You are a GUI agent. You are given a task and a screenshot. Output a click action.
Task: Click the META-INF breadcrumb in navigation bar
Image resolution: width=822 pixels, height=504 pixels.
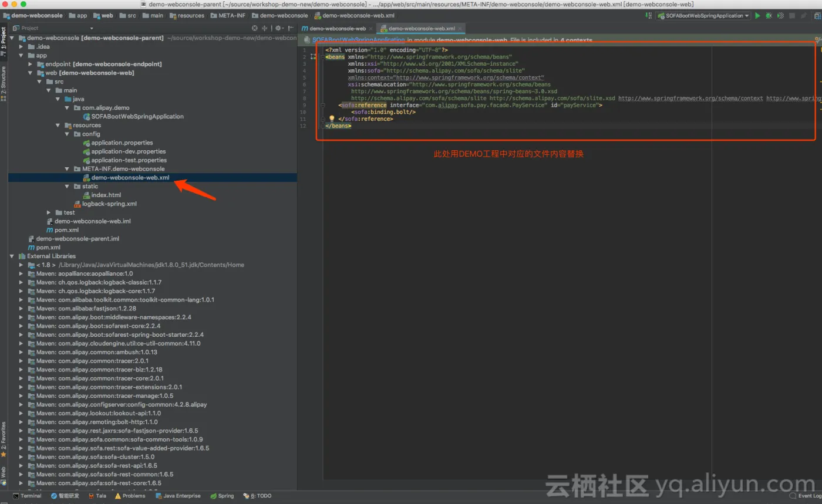tap(229, 16)
